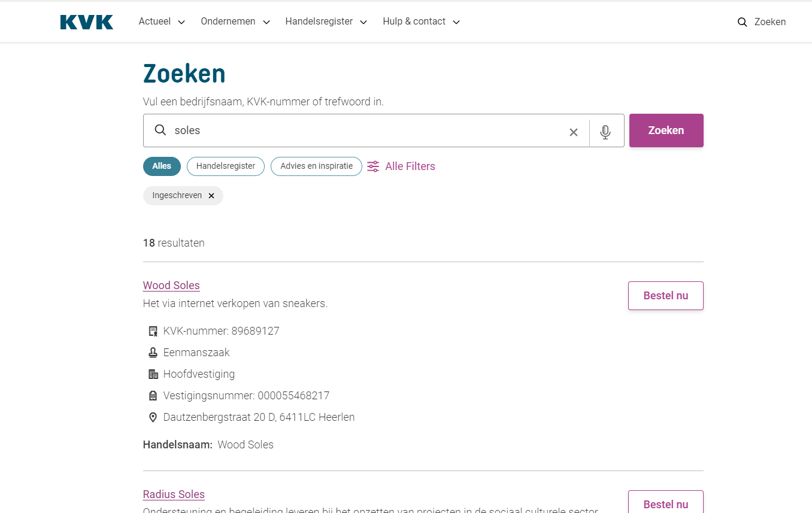Click the Eenmanszaak legal form icon

(153, 353)
